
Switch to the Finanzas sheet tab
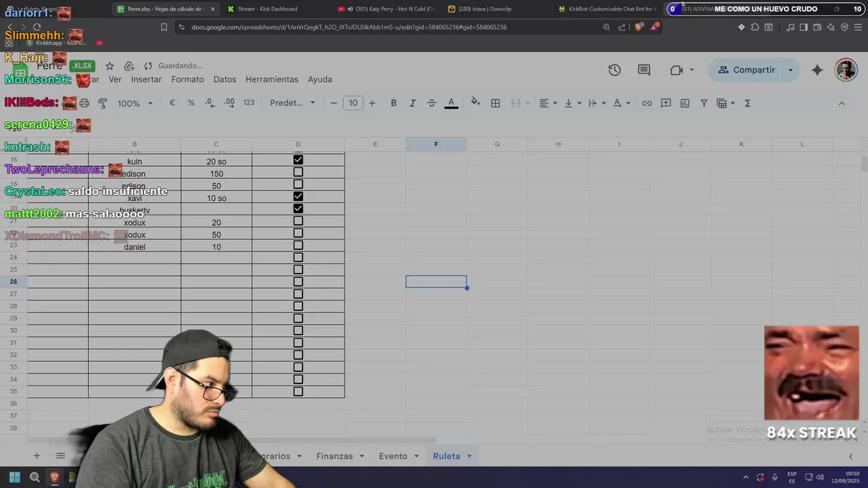tap(334, 456)
